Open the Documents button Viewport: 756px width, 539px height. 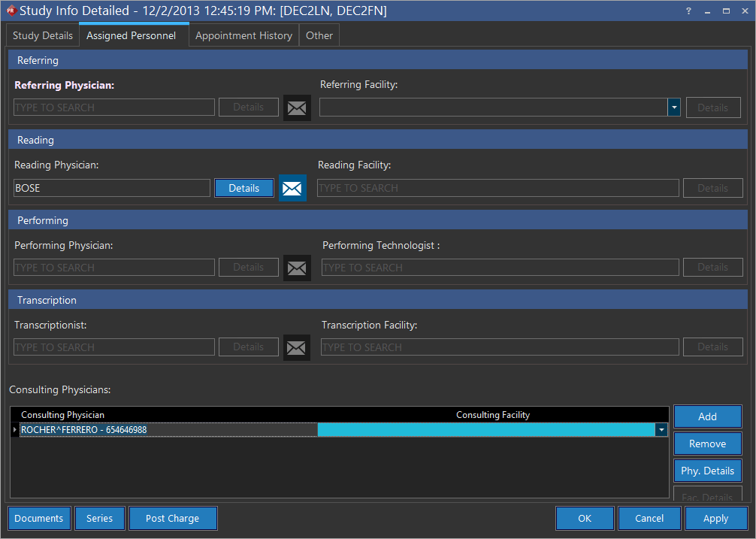[39, 518]
